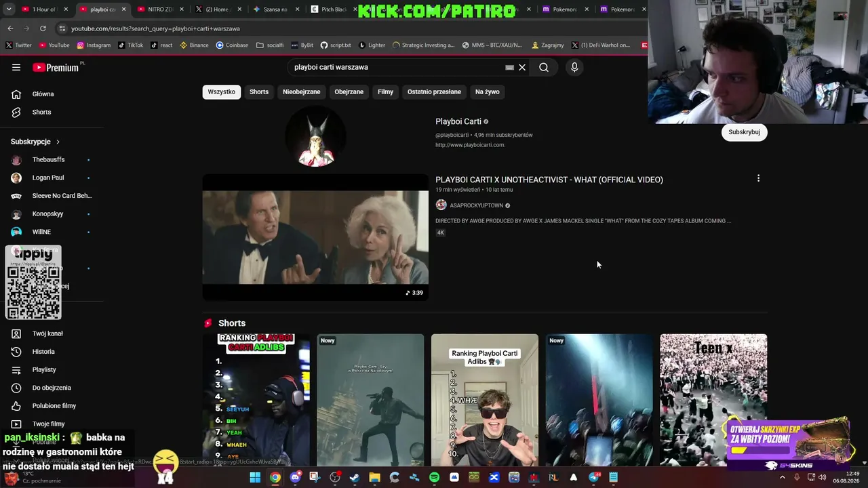The height and width of the screenshot is (488, 868).
Task: Submit search with the magnifying glass button
Action: pos(544,67)
